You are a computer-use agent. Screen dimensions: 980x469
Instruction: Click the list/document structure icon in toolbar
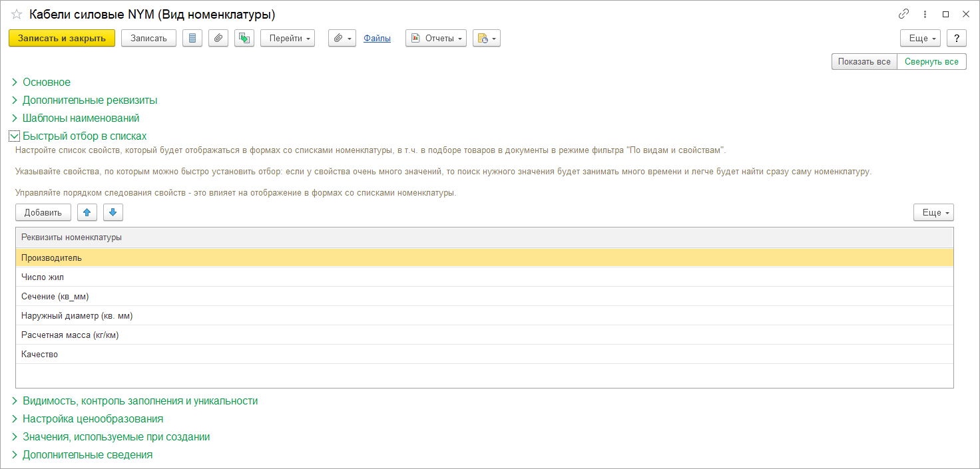click(x=192, y=39)
